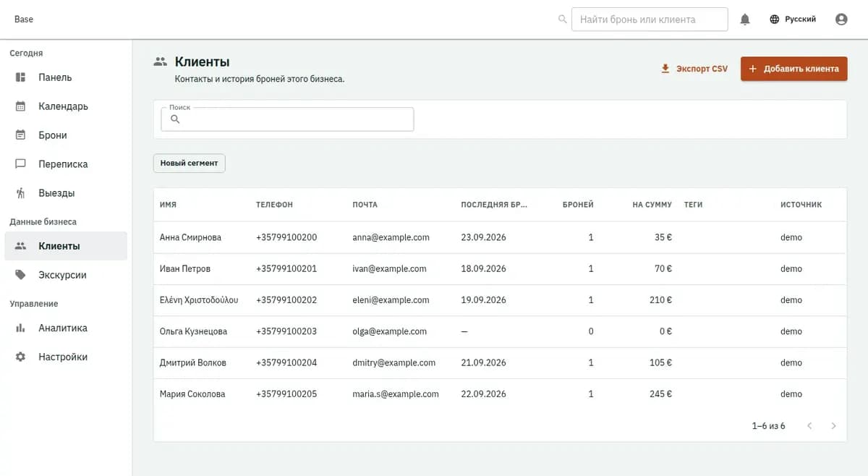868x476 pixels.
Task: Sort by the На сумму column header
Action: click(x=652, y=205)
